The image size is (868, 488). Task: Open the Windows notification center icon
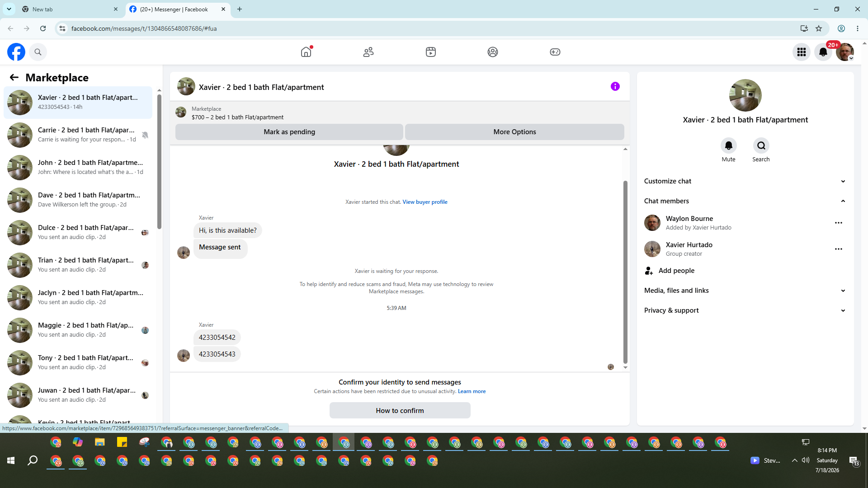(x=854, y=460)
